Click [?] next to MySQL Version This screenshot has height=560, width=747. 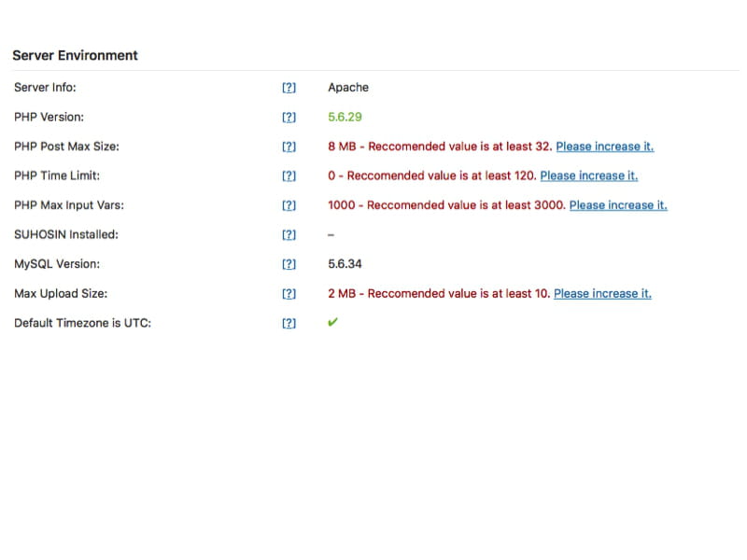[x=289, y=264]
